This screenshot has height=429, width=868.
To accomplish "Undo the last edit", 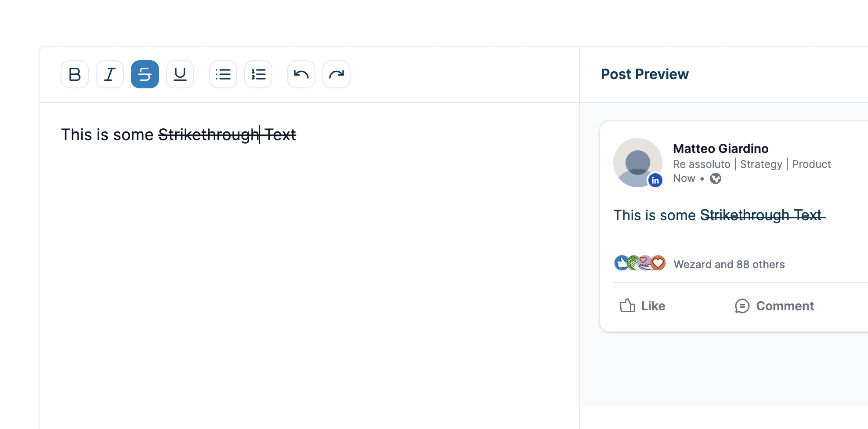I will (x=301, y=74).
